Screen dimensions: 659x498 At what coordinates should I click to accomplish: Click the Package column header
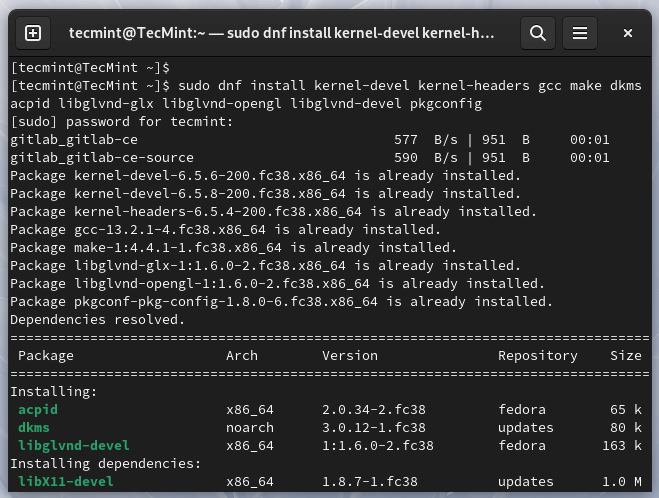[46, 356]
